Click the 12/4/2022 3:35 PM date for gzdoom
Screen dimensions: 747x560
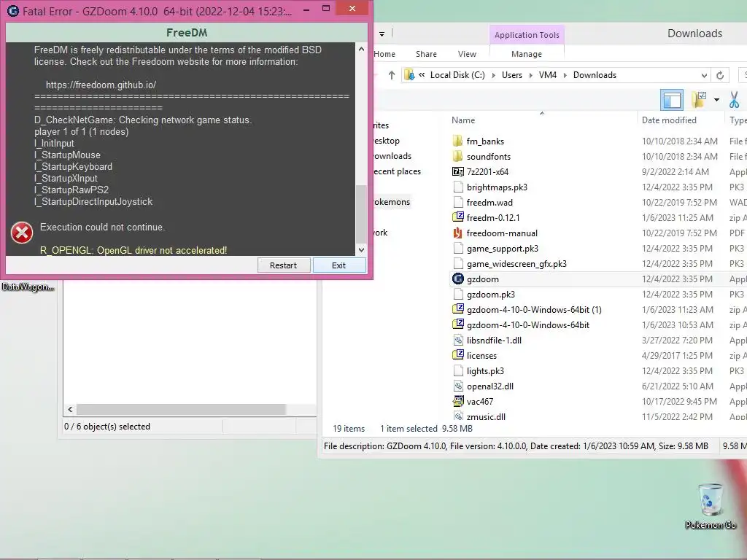678,279
